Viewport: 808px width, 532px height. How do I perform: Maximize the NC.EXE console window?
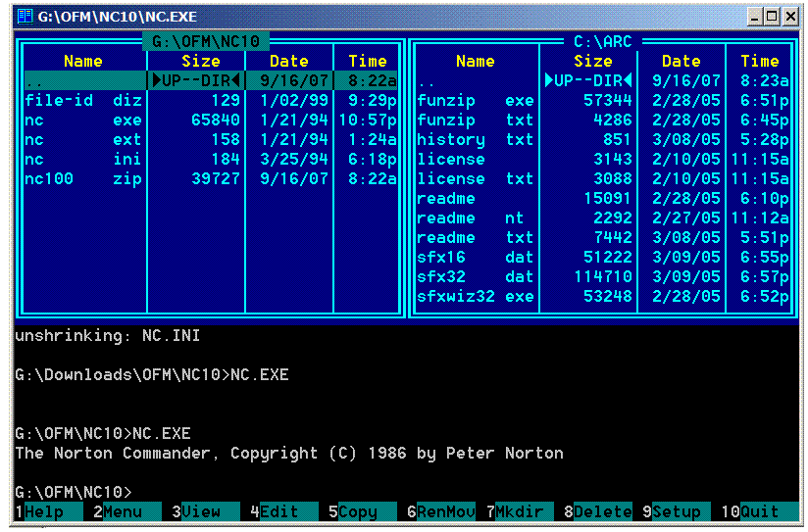coord(772,17)
